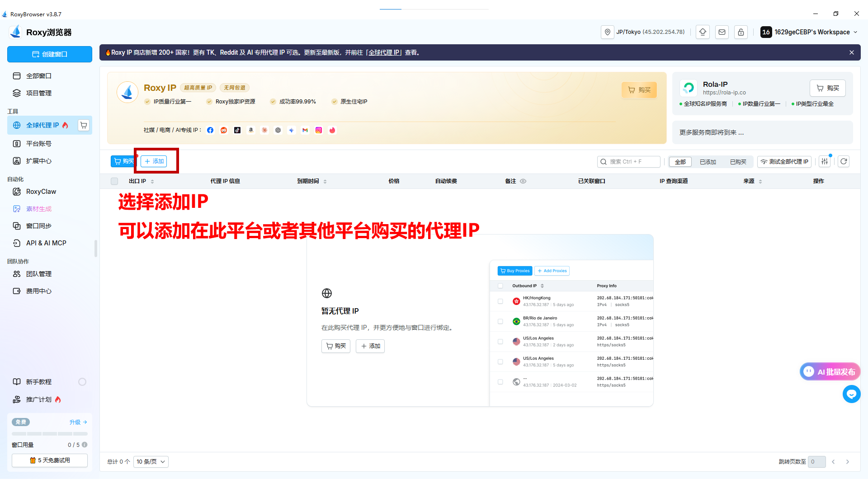The height and width of the screenshot is (488, 868).
Task: Click the 升级 upgrade link
Action: [78, 422]
